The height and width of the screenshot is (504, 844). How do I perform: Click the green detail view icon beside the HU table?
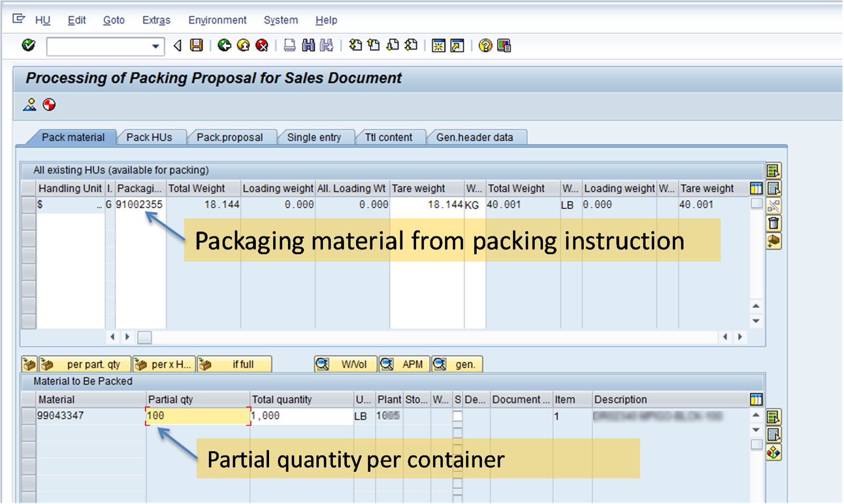tap(774, 170)
